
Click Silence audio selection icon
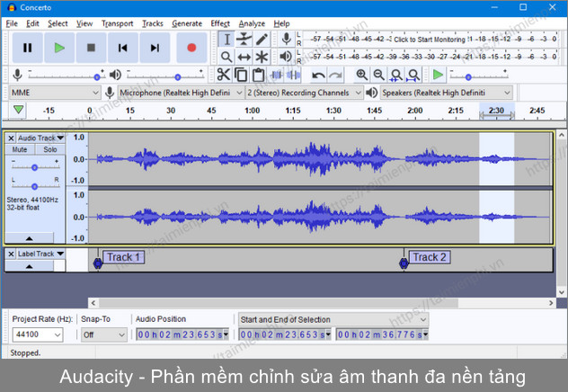click(x=293, y=75)
